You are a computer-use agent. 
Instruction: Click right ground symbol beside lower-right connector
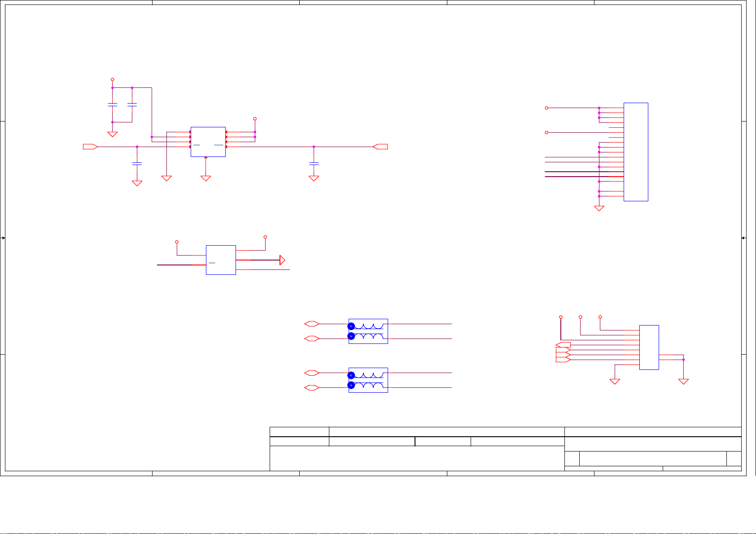click(x=683, y=382)
